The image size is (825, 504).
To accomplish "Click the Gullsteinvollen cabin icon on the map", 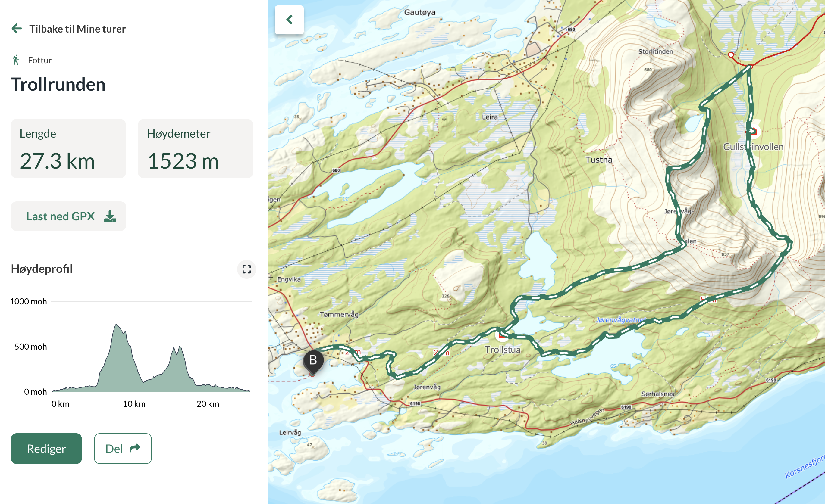I will coord(753,132).
